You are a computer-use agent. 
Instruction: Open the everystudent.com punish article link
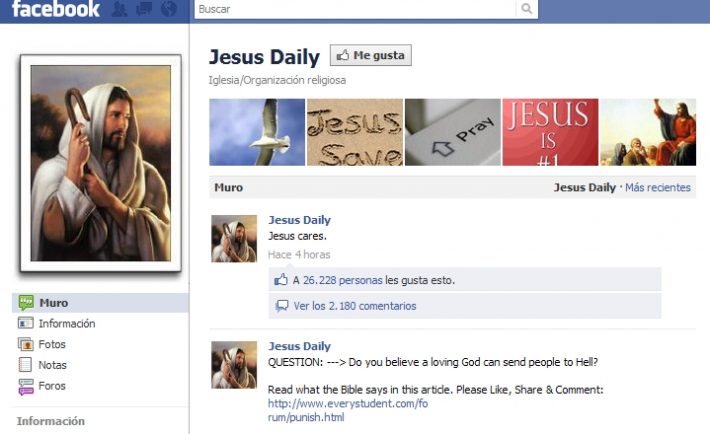[348, 410]
